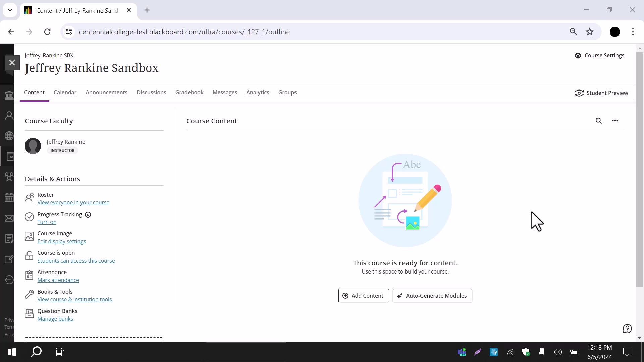Search course content with magnifier icon
644x362 pixels.
(599, 121)
